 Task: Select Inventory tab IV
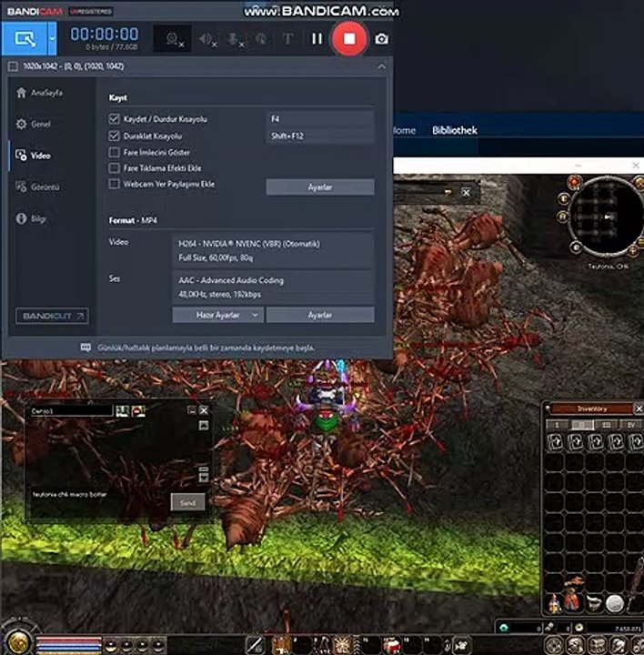630,425
